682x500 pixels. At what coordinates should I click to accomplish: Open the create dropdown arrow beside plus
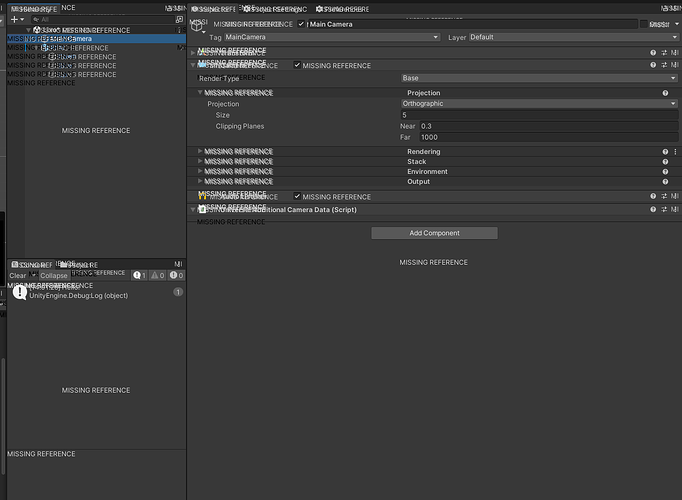coord(22,19)
